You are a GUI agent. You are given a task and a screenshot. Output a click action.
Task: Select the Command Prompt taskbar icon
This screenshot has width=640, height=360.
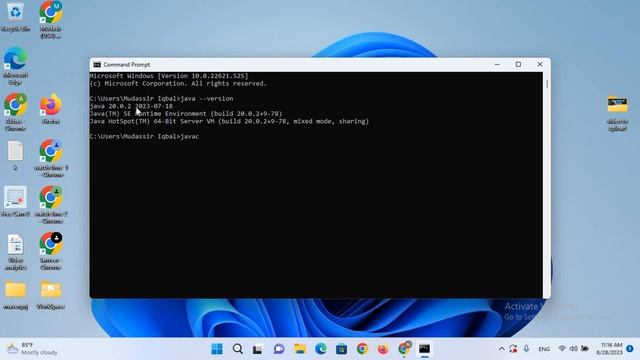tap(424, 349)
